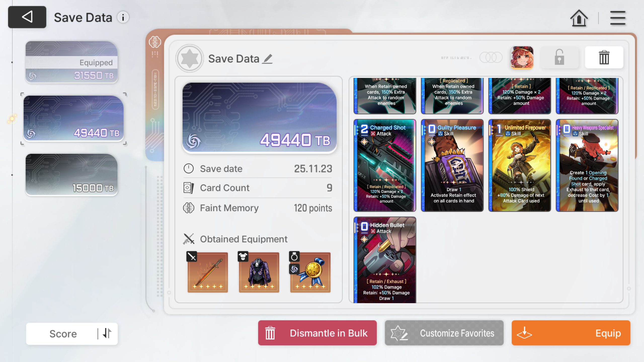644x362 pixels.
Task: Open Customize Favorites
Action: click(x=444, y=333)
